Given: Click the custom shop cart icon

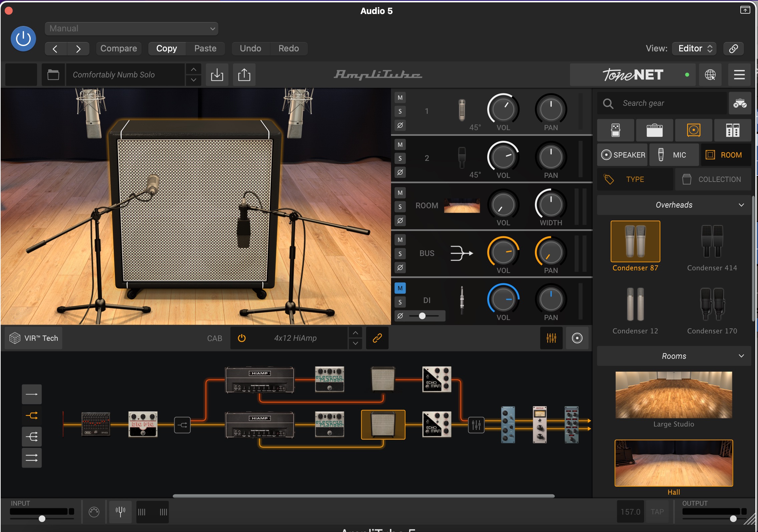Looking at the screenshot, I should [x=740, y=103].
